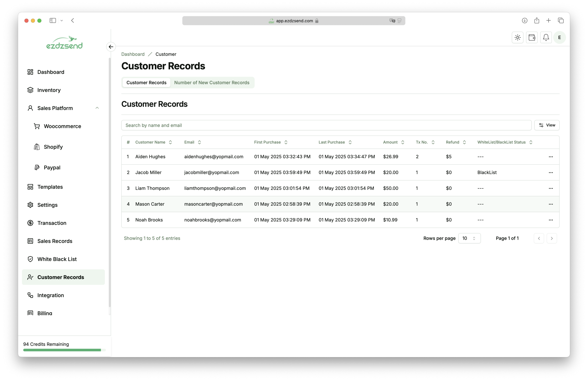Open Sales Records from the sidebar

(x=55, y=241)
